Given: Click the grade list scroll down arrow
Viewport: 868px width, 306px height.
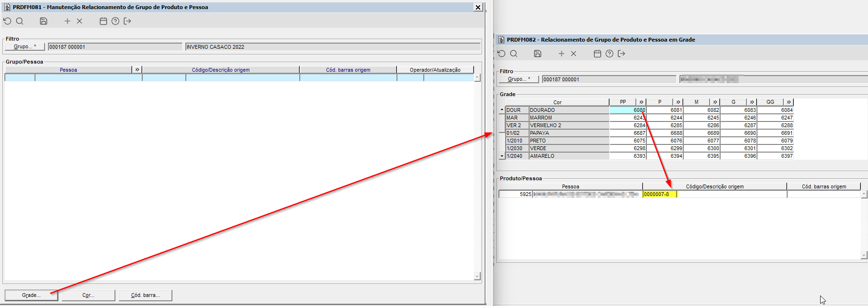Looking at the screenshot, I should coord(502,156).
